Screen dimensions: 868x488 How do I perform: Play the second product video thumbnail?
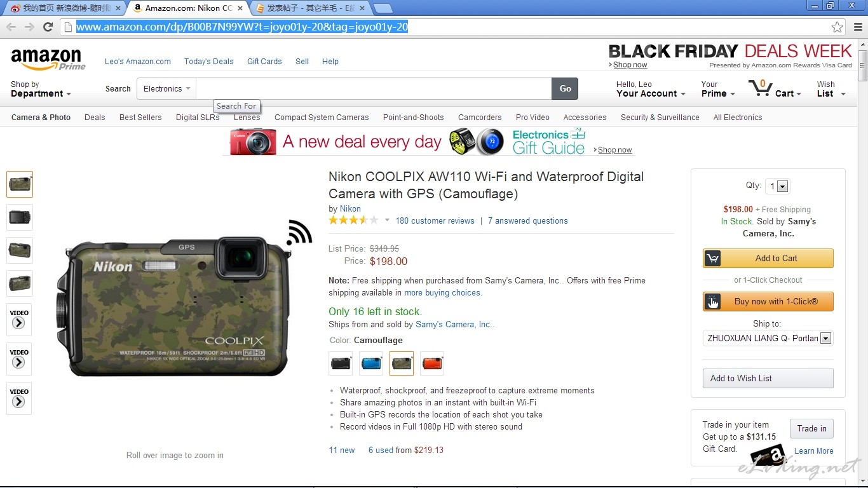[19, 359]
